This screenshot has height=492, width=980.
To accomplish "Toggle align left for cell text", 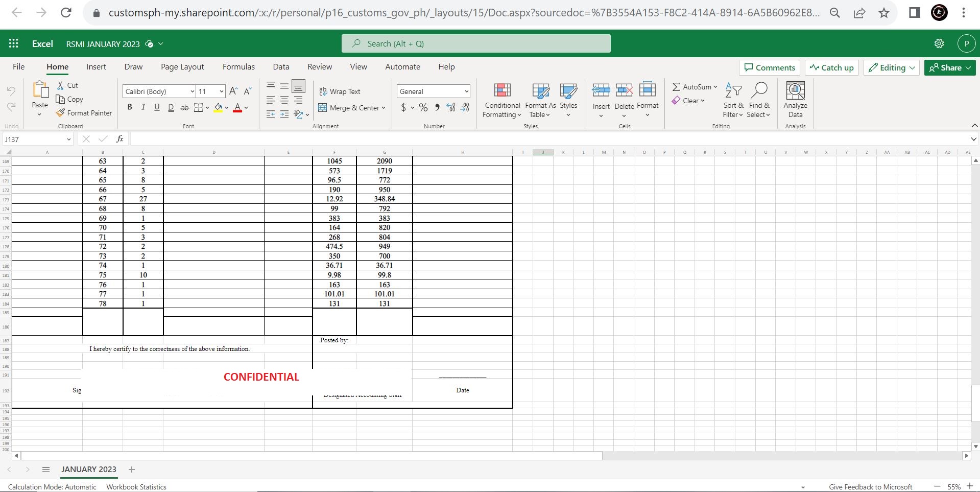I will click(271, 100).
